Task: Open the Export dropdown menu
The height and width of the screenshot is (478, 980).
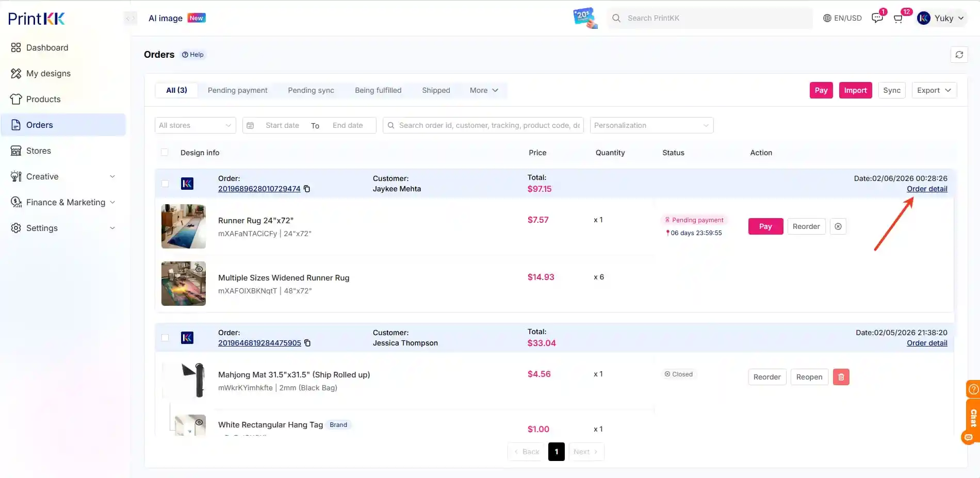Action: (x=934, y=90)
